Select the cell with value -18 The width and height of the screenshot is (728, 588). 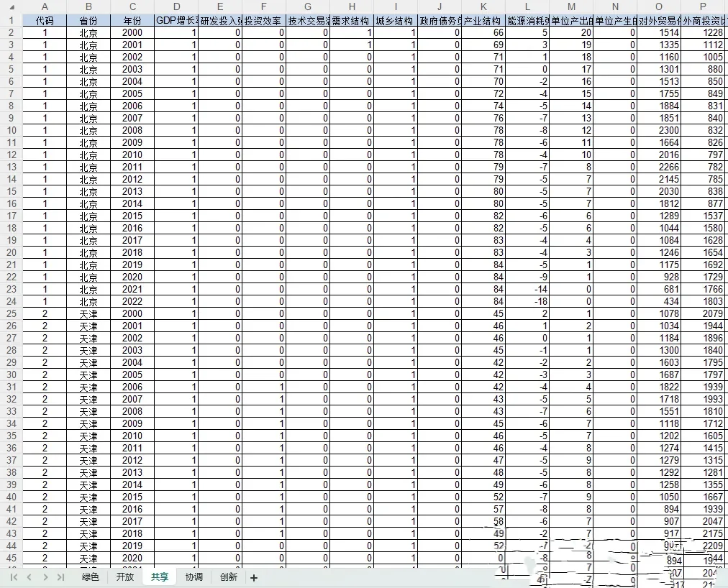pyautogui.click(x=527, y=301)
